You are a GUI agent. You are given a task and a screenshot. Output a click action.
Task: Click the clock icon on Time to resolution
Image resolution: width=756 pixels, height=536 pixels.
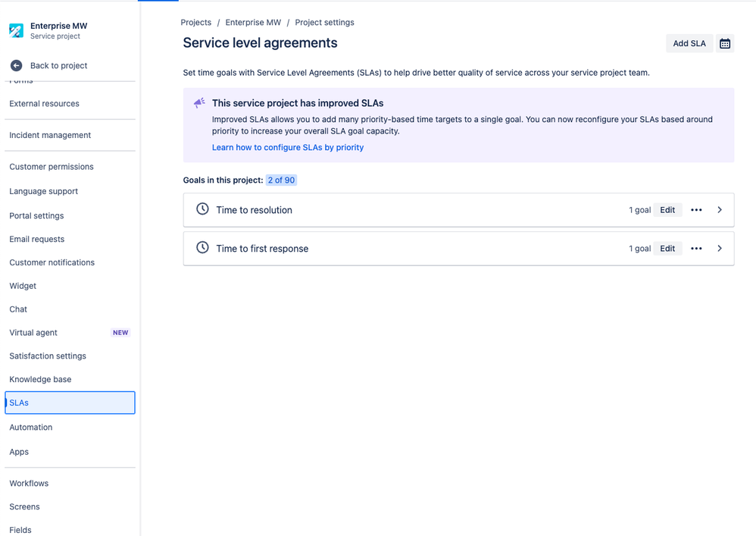click(x=202, y=209)
